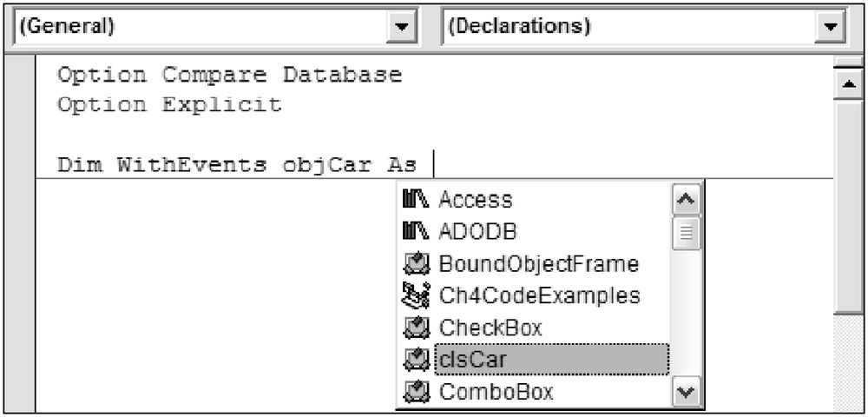Click the class icon beside BoundObjectFrame
This screenshot has width=868, height=417.
(416, 264)
